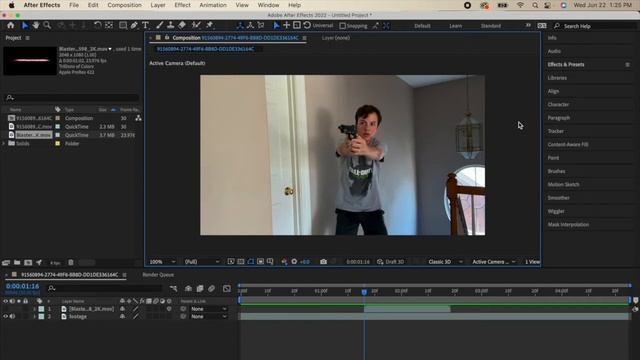Toggle visibility of the footage layer
Screen dimensions: 640x360
pyautogui.click(x=5, y=316)
